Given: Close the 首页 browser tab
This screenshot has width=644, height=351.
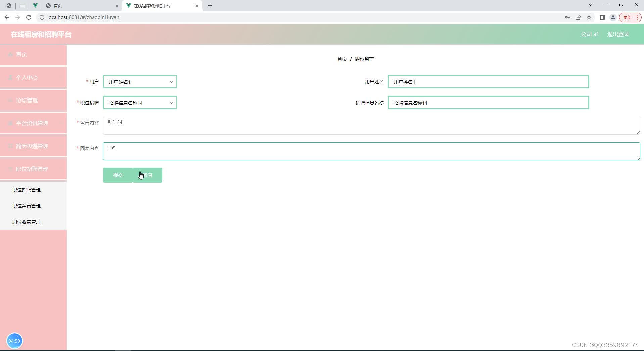Looking at the screenshot, I should (x=117, y=6).
